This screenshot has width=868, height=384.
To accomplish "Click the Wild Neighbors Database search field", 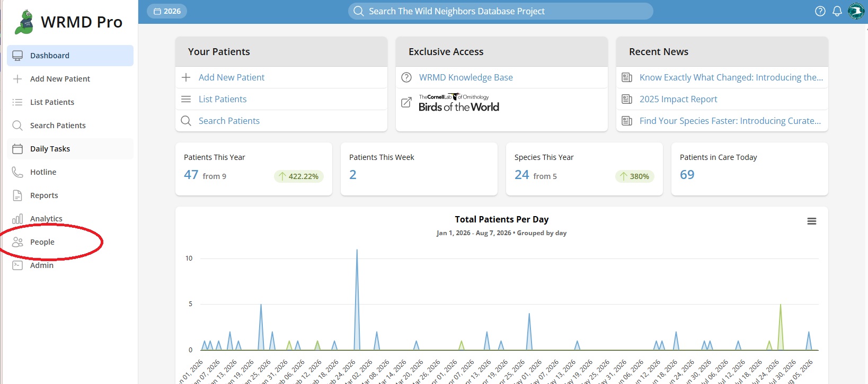I will point(501,11).
